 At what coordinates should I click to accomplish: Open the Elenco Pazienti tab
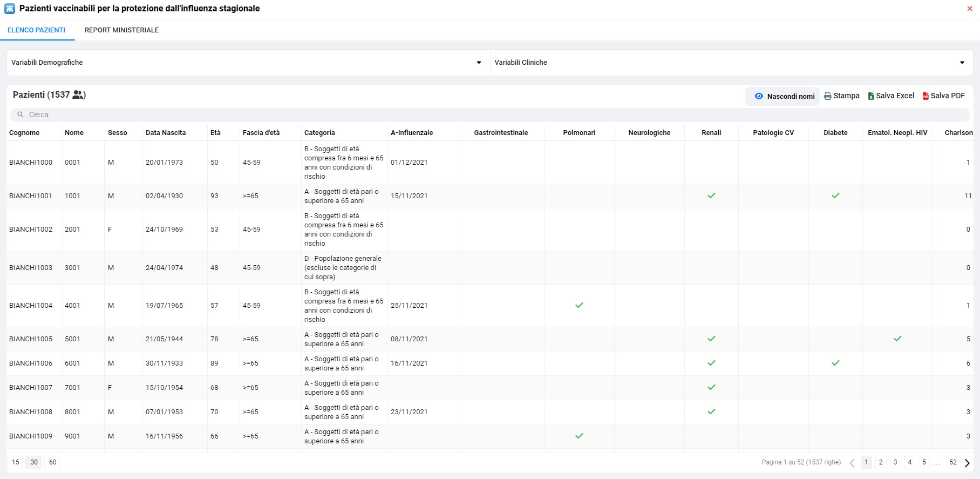pyautogui.click(x=36, y=30)
